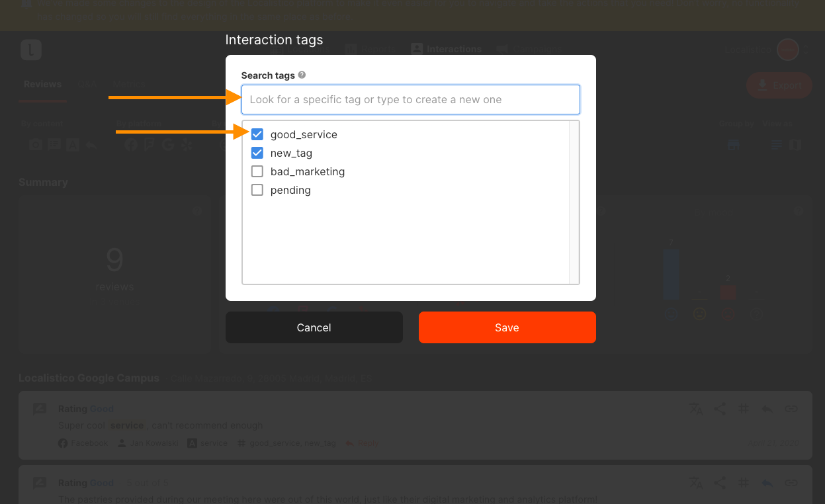Click the Search tags input field
The width and height of the screenshot is (825, 504).
[411, 100]
